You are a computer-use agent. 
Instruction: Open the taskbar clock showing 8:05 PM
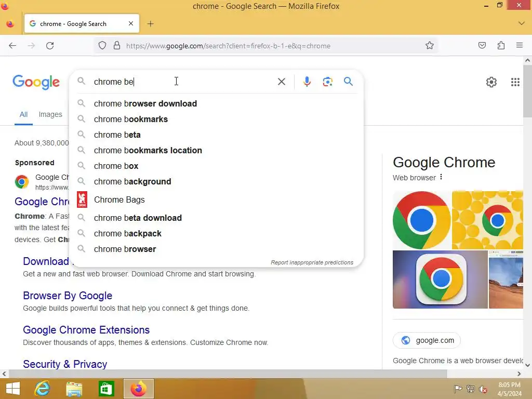(509, 389)
